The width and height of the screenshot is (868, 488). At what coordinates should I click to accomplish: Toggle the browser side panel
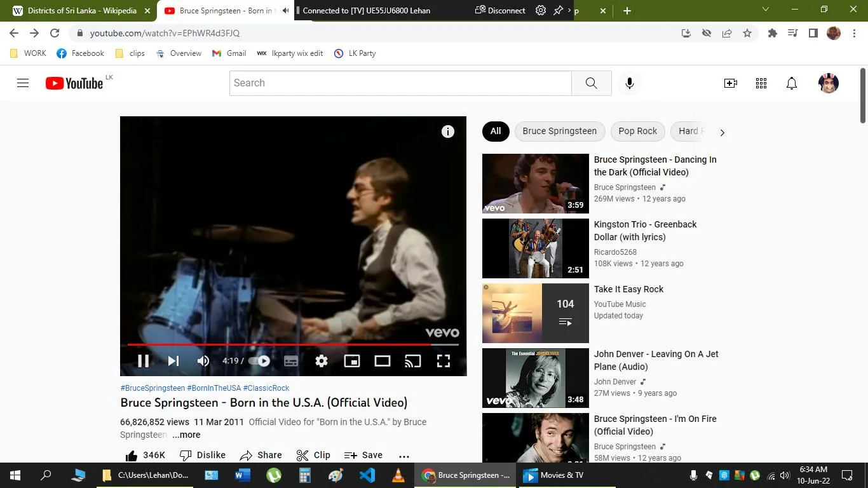(813, 33)
